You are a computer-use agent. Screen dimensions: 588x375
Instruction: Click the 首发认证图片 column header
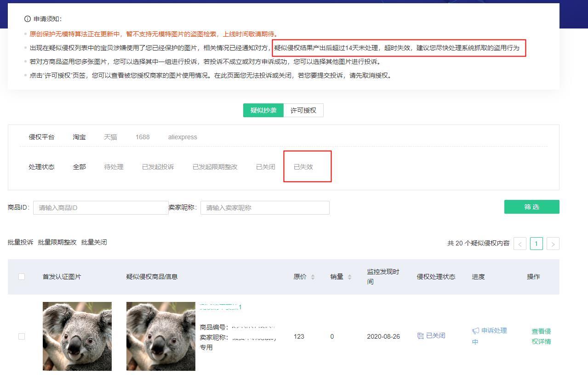[x=62, y=277]
